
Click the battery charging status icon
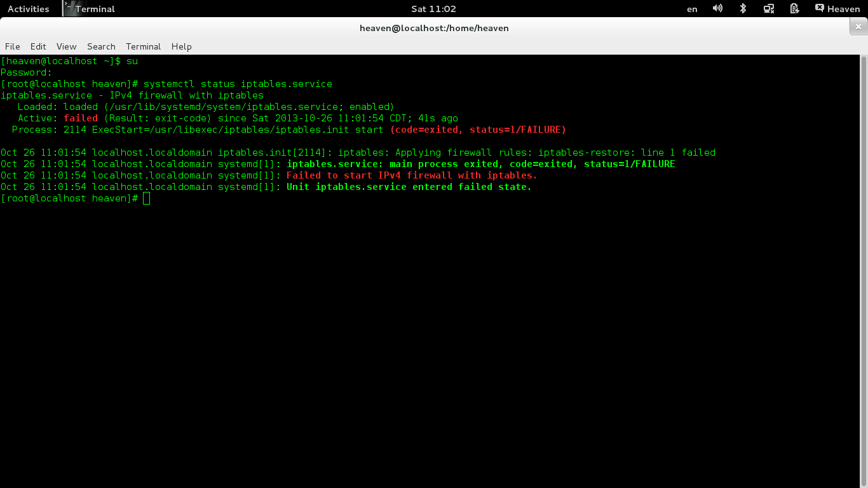click(x=794, y=9)
